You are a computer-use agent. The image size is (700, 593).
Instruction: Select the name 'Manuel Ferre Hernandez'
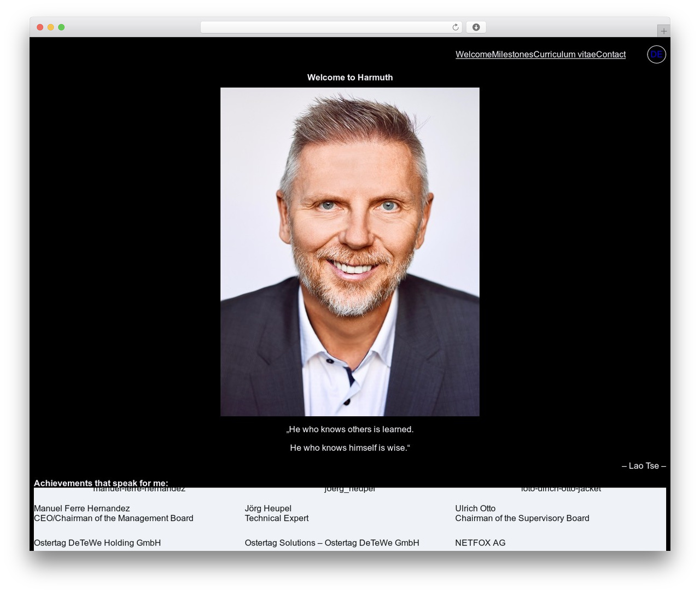[82, 509]
